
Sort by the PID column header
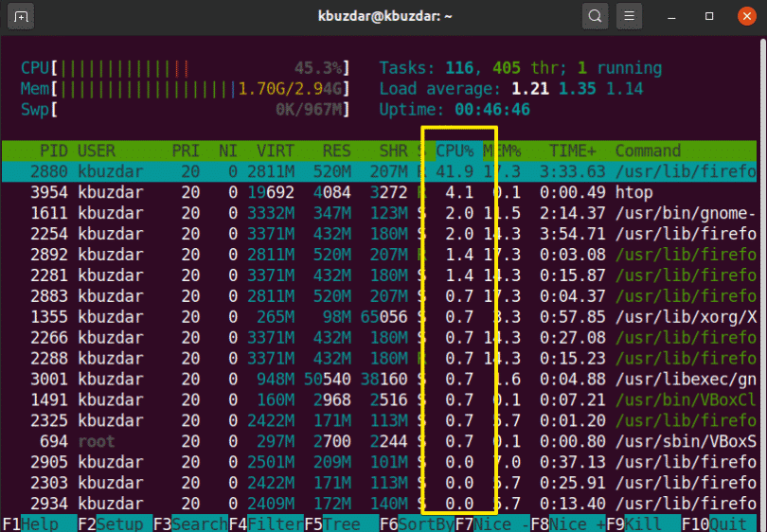pyautogui.click(x=53, y=151)
